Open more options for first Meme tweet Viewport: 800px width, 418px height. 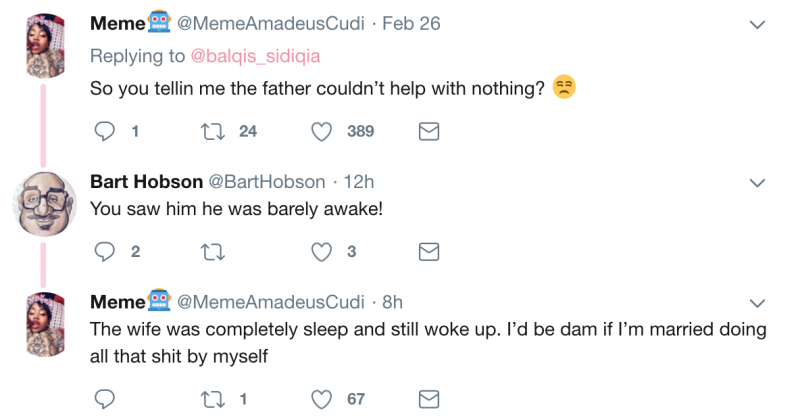coord(758,24)
